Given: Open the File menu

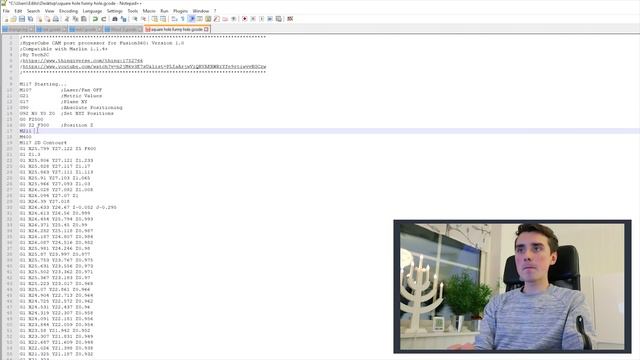Looking at the screenshot, I should 6,11.
